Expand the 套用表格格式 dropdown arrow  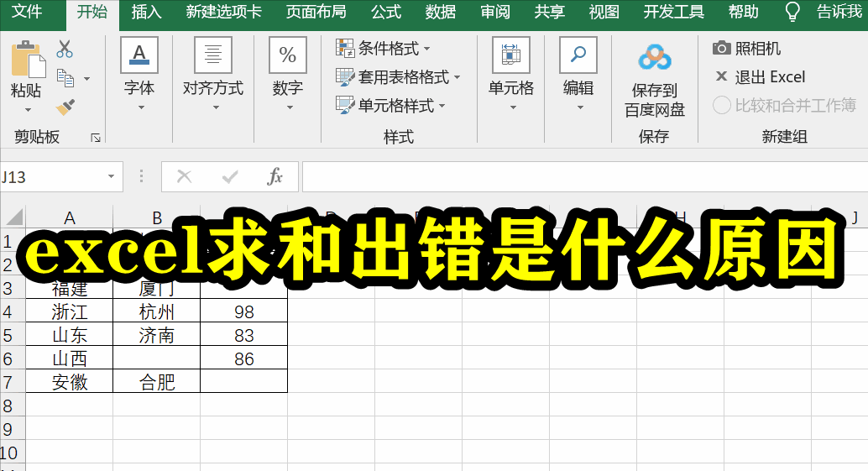pyautogui.click(x=457, y=77)
